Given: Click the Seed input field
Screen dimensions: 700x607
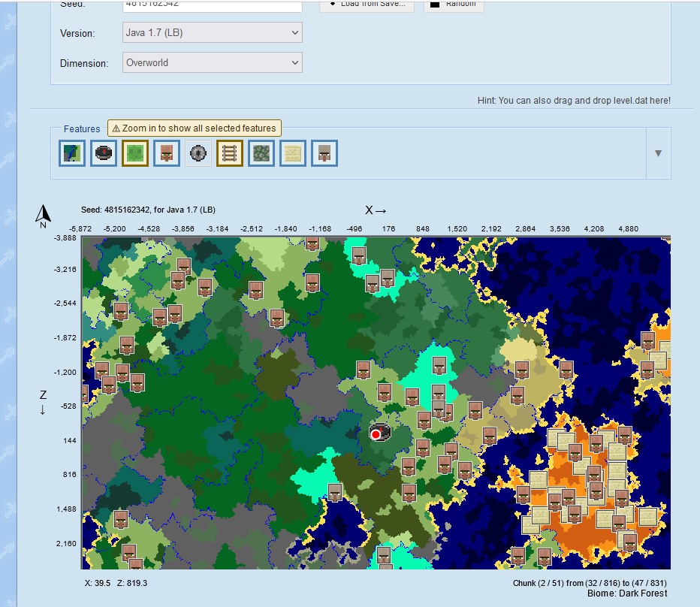Looking at the screenshot, I should point(213,5).
